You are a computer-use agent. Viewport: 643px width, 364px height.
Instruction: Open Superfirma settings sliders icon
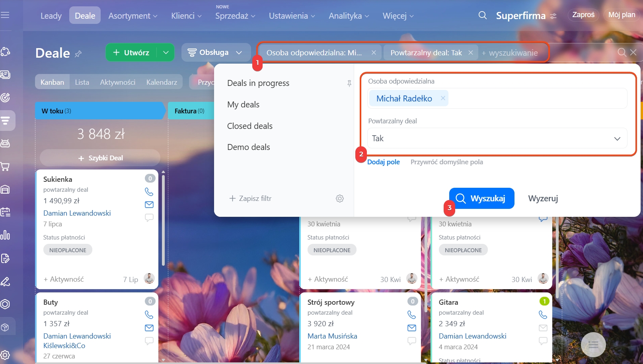point(553,16)
